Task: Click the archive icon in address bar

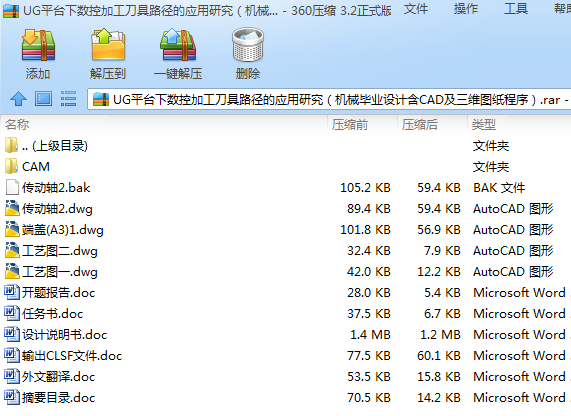Action: click(x=101, y=99)
